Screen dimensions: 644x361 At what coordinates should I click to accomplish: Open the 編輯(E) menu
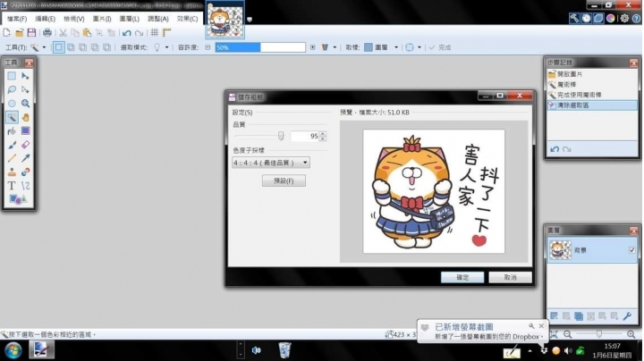click(46, 19)
